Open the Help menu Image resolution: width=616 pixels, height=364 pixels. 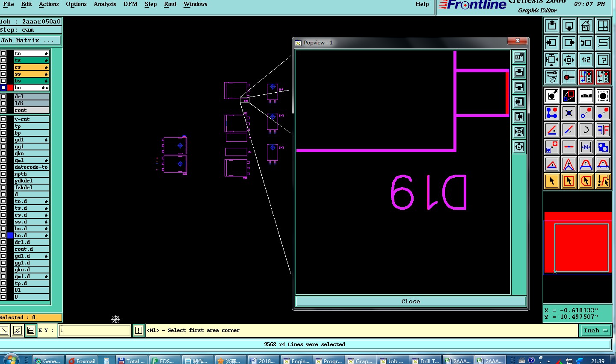[422, 4]
